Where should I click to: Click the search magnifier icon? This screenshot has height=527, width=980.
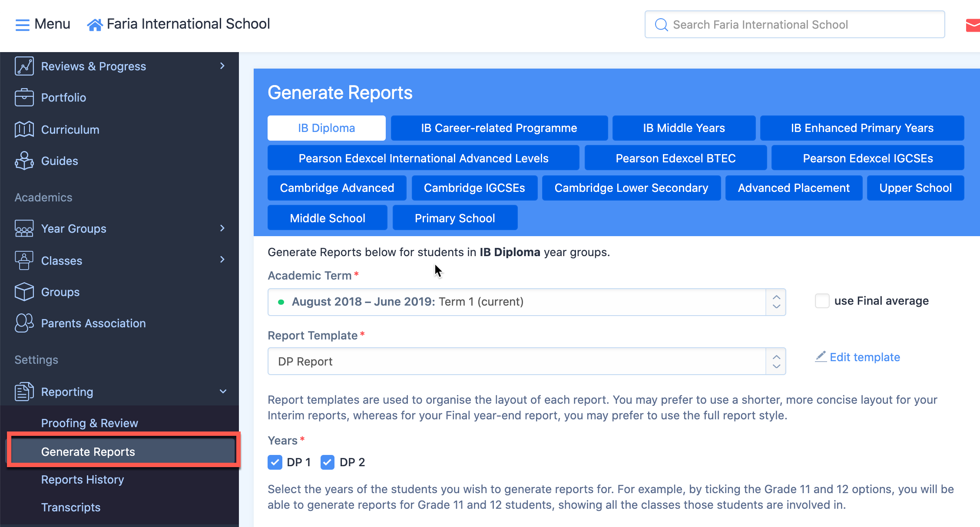click(x=661, y=25)
